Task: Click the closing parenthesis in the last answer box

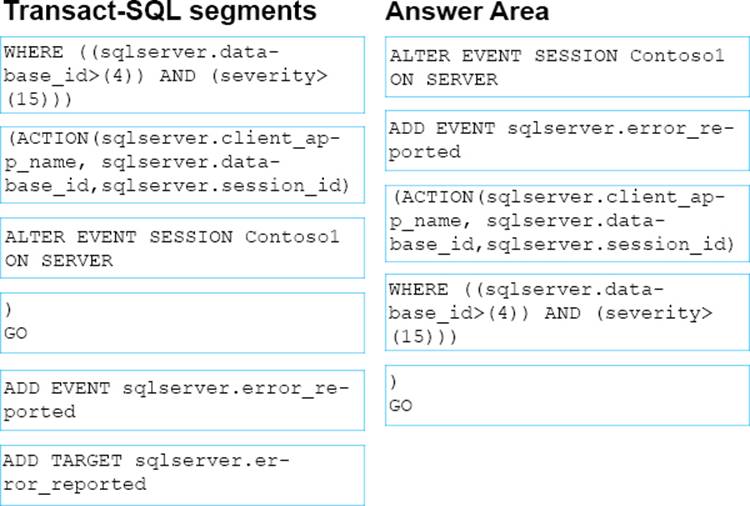Action: click(393, 382)
